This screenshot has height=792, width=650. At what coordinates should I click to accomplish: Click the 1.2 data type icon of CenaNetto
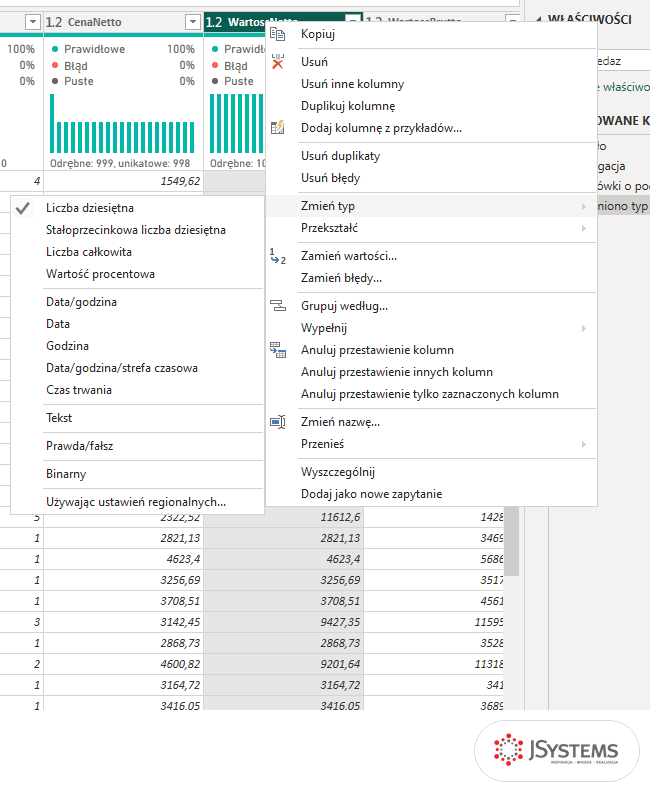pyautogui.click(x=54, y=22)
